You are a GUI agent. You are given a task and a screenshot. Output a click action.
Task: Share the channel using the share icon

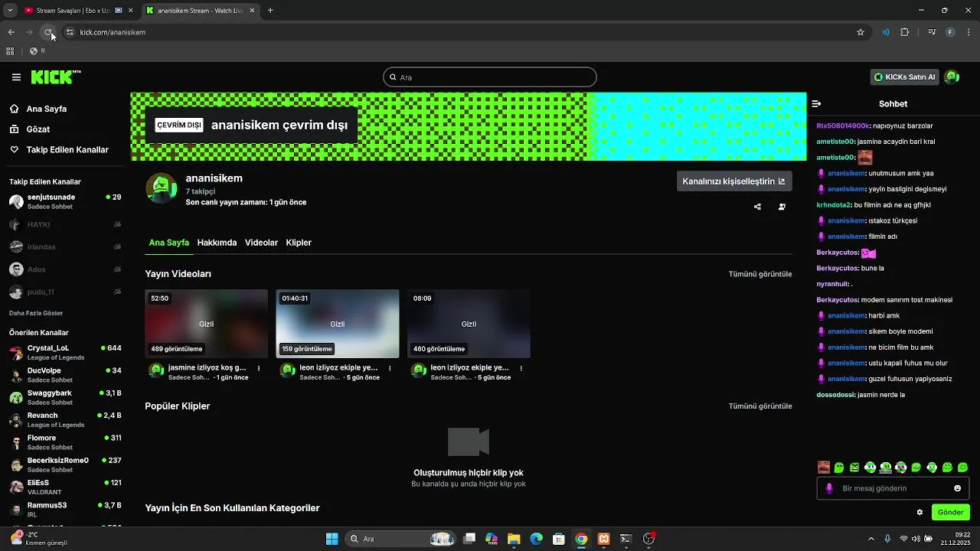pos(757,207)
